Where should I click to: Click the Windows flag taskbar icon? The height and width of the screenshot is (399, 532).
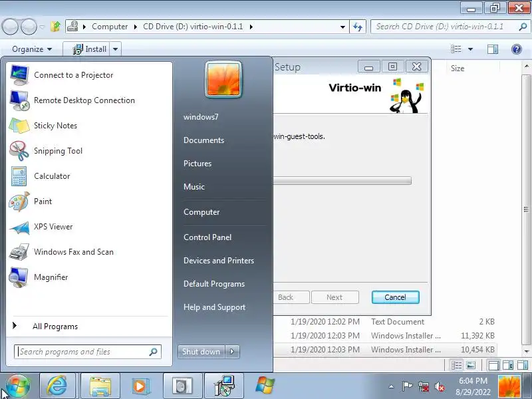pyautogui.click(x=265, y=386)
